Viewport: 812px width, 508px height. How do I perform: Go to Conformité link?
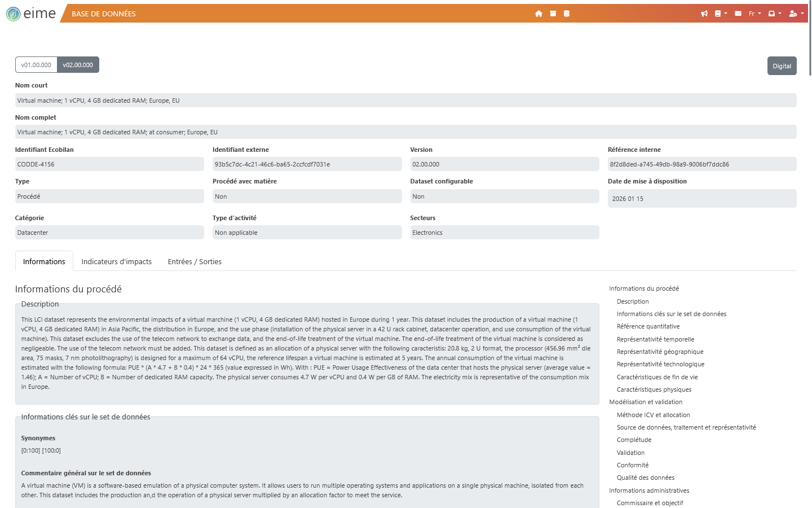[x=633, y=465]
